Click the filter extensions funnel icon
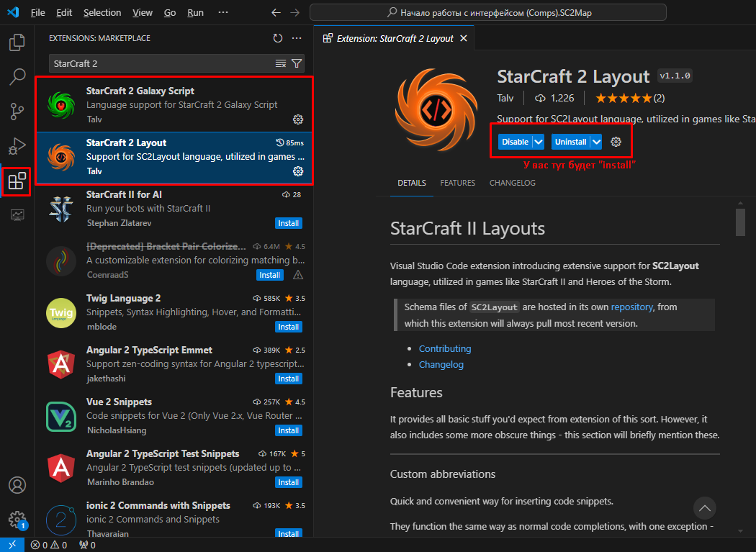Viewport: 756px width, 552px height. [297, 63]
